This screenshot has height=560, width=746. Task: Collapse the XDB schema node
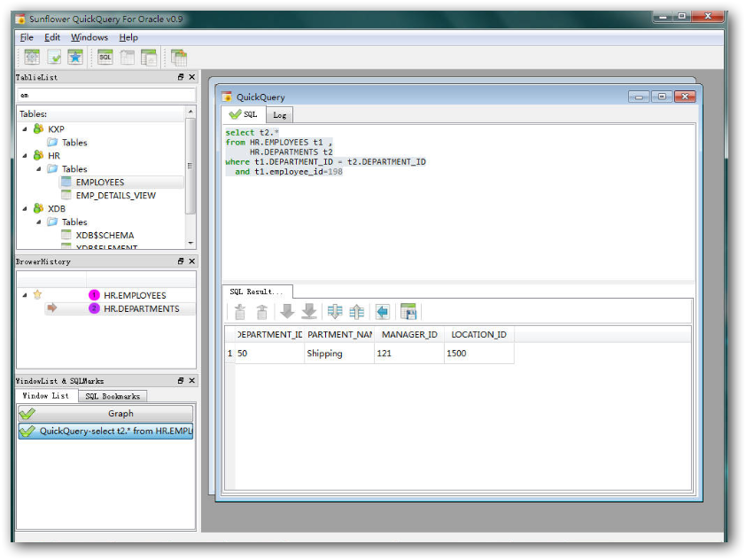tap(25, 208)
